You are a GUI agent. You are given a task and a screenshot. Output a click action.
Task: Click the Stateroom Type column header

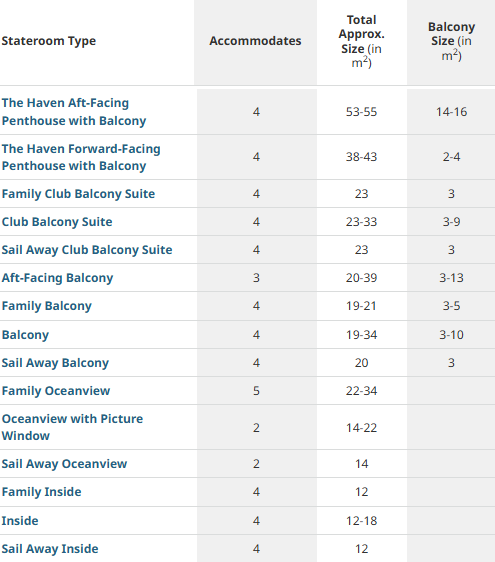[x=49, y=41]
